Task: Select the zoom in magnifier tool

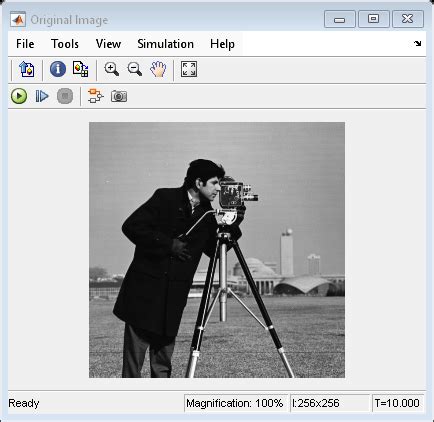Action: [x=111, y=69]
